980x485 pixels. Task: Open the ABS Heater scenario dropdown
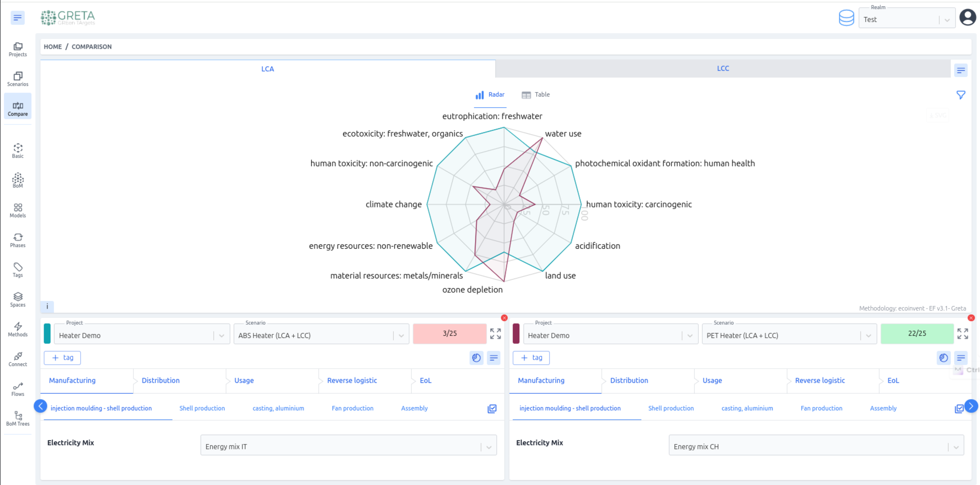[x=321, y=335]
